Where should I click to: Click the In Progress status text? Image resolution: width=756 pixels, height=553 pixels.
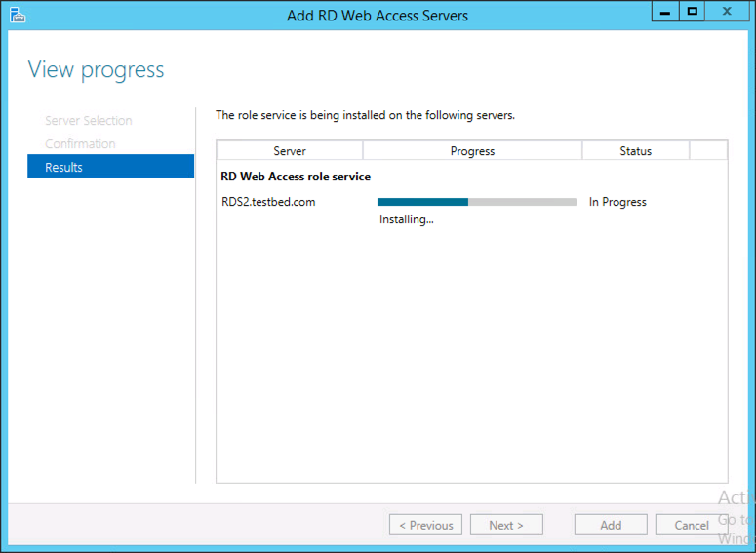[617, 202]
